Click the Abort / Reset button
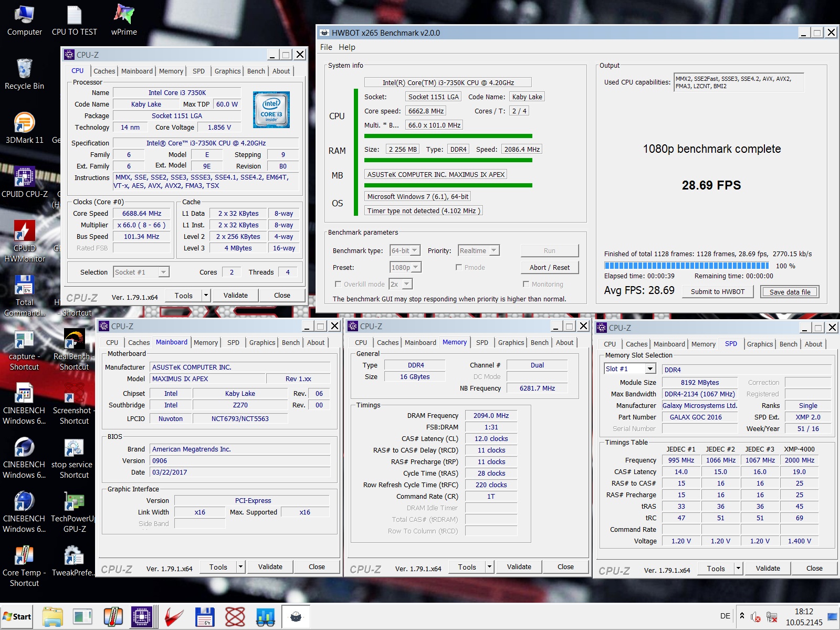Viewport: 840px width, 630px height. [550, 267]
